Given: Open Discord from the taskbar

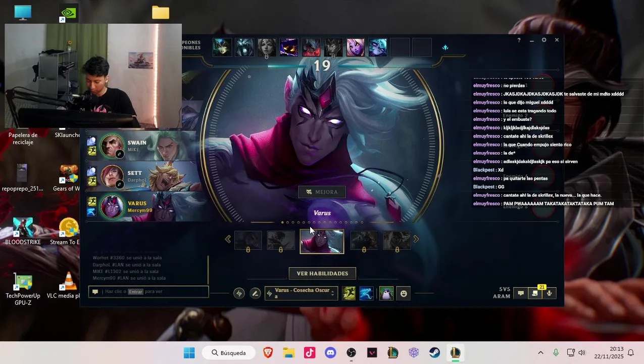Looking at the screenshot, I should [x=330, y=353].
